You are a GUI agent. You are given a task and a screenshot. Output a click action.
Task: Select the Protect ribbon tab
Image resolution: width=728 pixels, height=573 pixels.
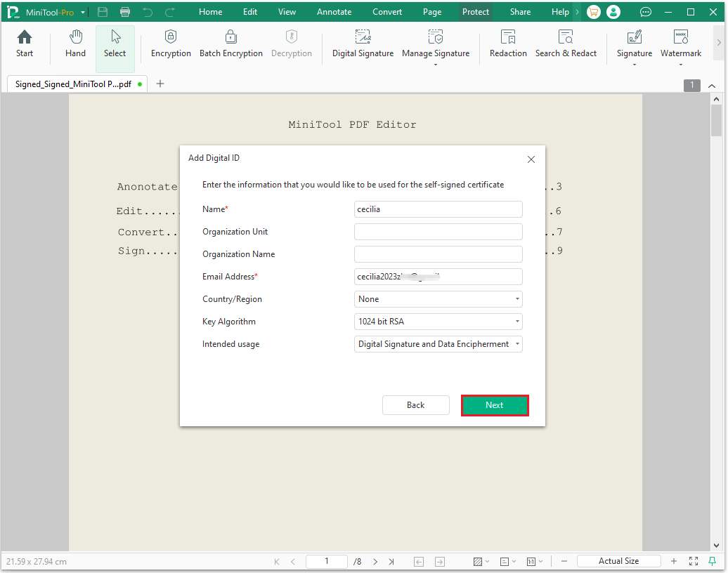pyautogui.click(x=476, y=11)
